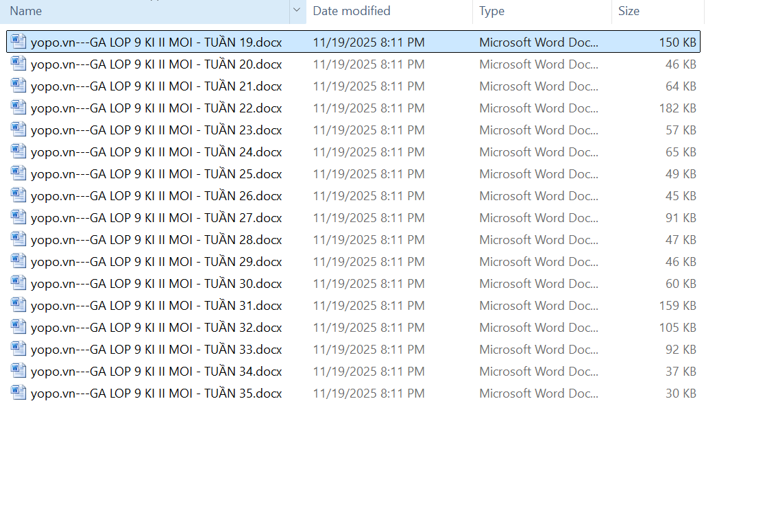Image resolution: width=778 pixels, height=532 pixels.
Task: Select the file name TUẦN 21.docx
Action: point(156,86)
